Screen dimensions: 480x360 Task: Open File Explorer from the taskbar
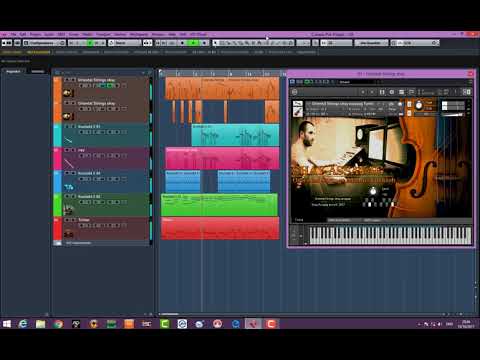click(x=40, y=324)
